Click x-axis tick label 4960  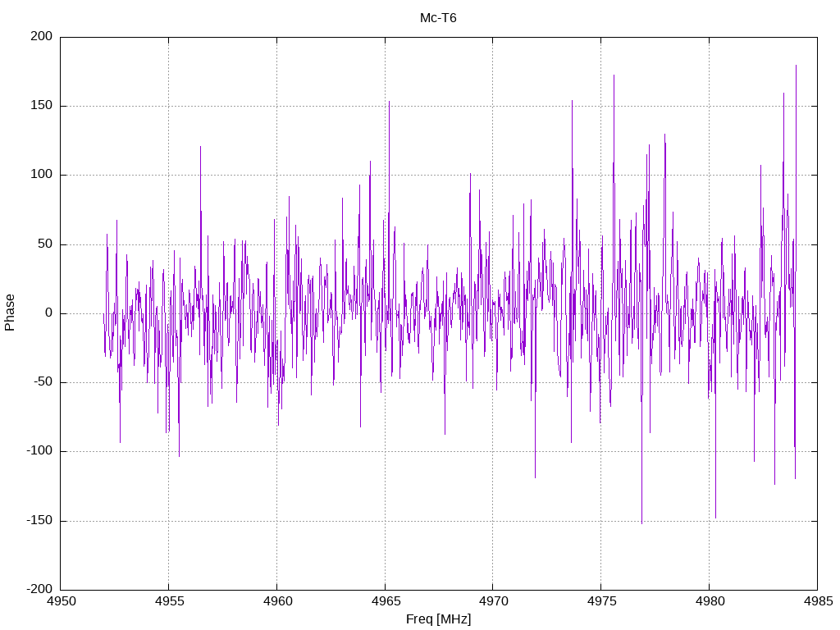(277, 601)
